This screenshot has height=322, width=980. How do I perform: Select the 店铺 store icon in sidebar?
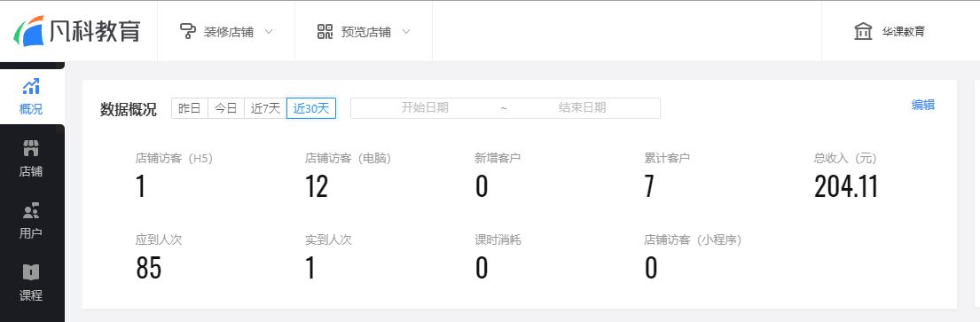click(x=31, y=148)
